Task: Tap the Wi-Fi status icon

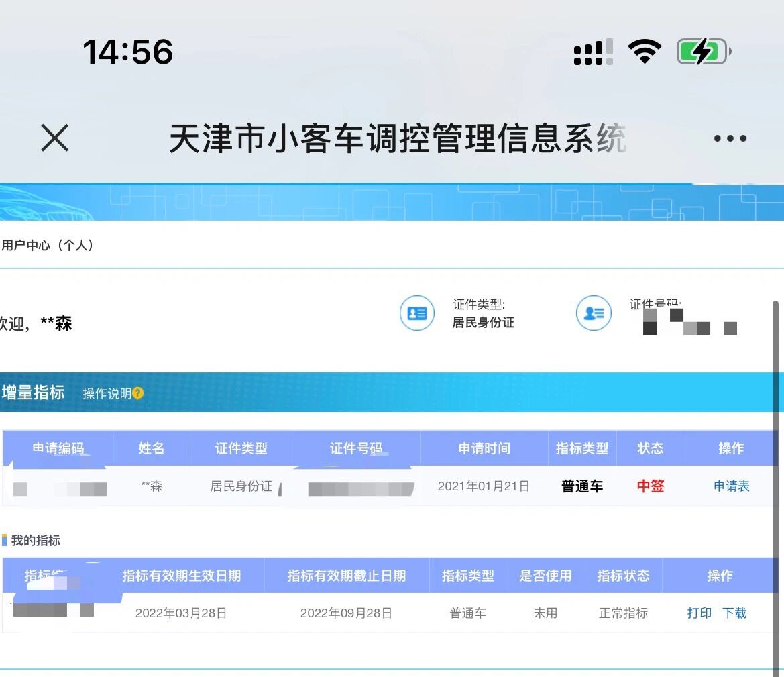Action: 645,51
